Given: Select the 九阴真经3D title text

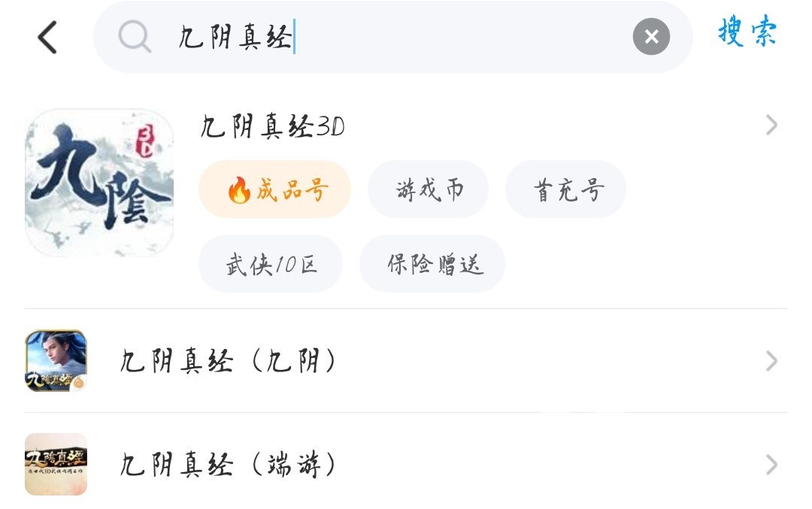Looking at the screenshot, I should coord(272,126).
